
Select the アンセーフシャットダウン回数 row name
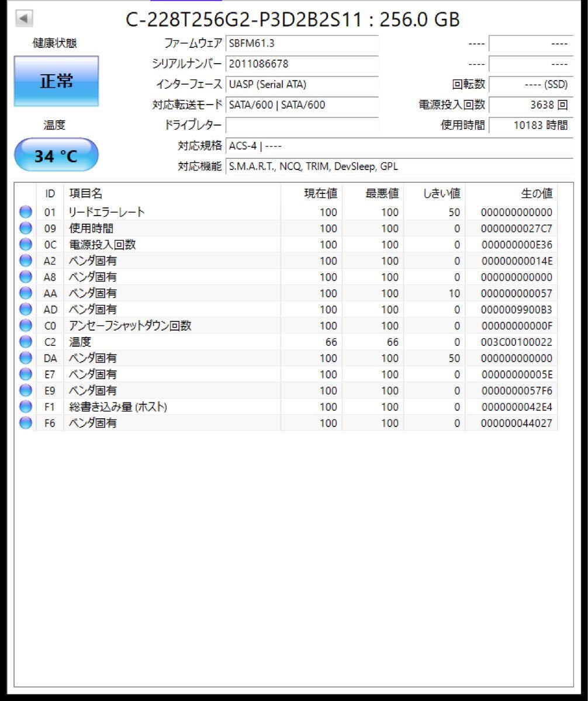point(130,325)
